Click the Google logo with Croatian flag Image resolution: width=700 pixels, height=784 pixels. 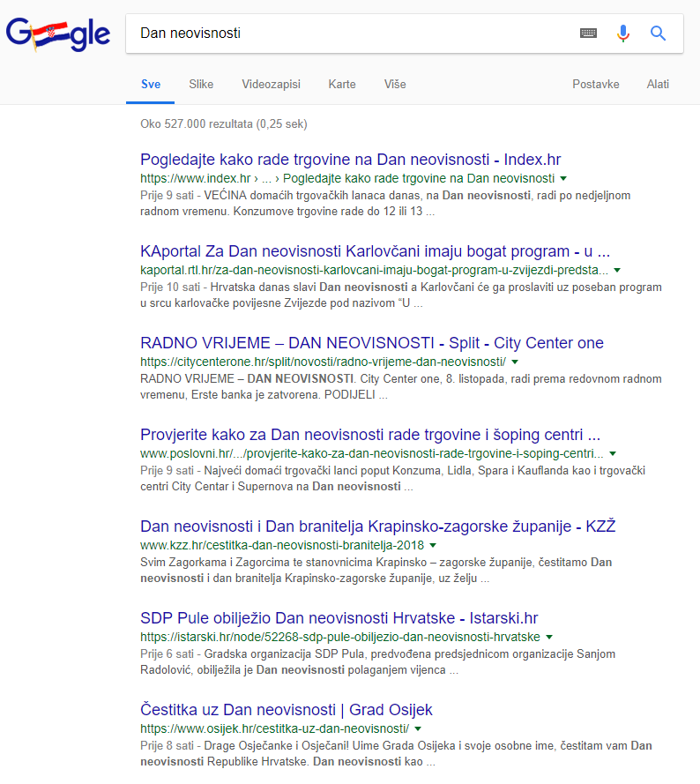click(58, 34)
